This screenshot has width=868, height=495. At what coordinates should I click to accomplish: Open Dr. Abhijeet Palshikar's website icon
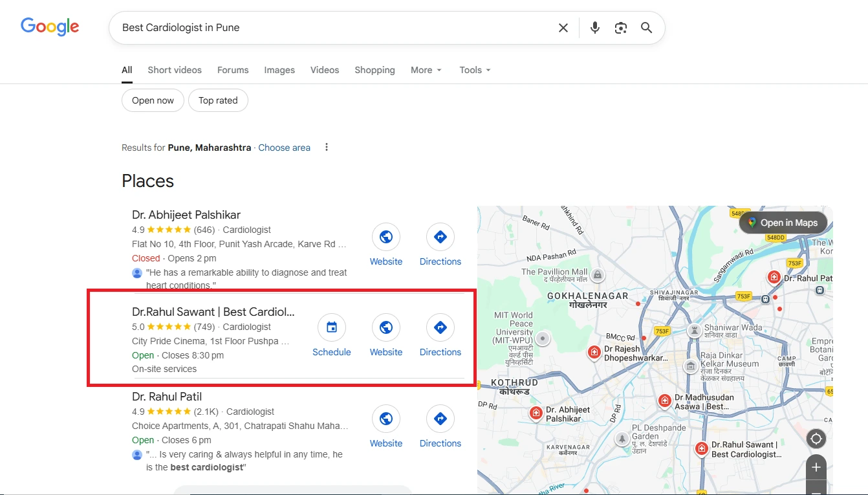tap(386, 237)
